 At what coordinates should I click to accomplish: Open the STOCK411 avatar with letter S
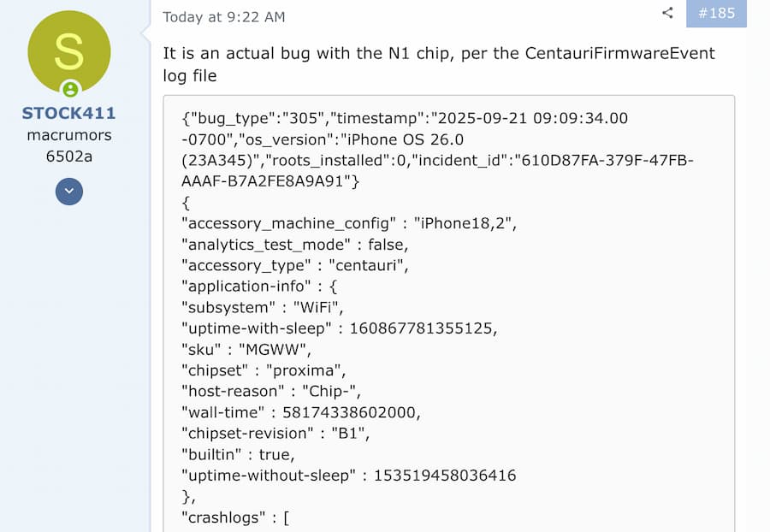coord(69,52)
